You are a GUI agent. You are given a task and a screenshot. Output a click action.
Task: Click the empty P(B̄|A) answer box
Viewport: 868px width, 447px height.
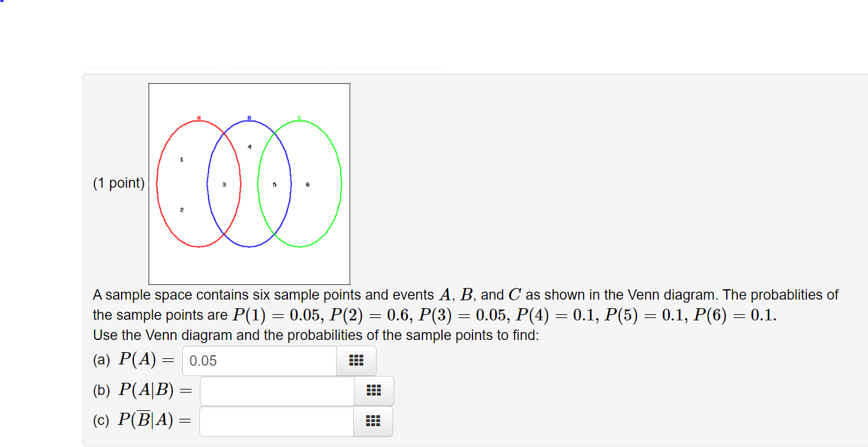coord(276,421)
